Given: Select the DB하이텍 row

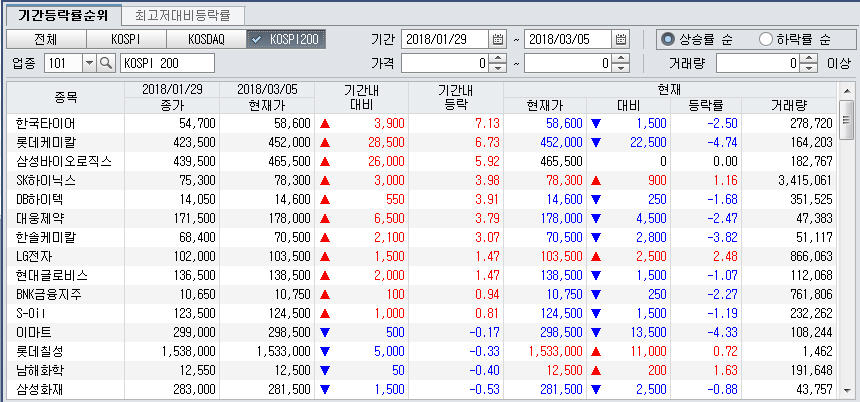Looking at the screenshot, I should click(422, 200).
